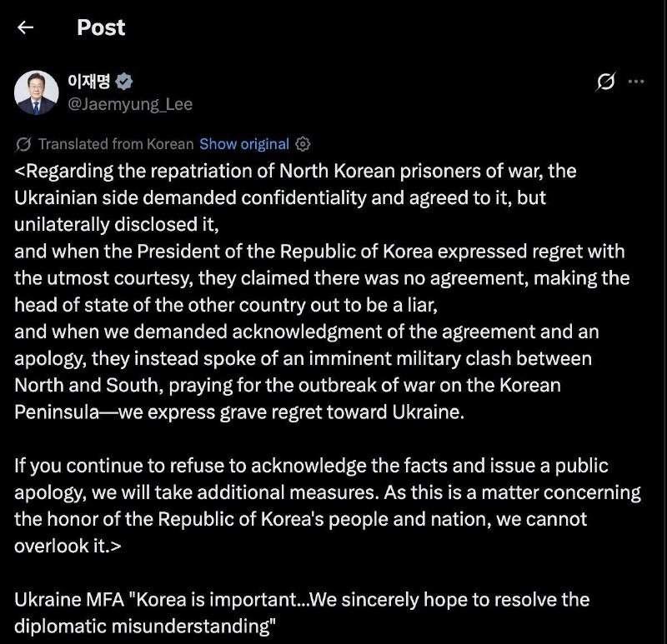The height and width of the screenshot is (644, 667).
Task: Click the Grok translation icon before 'Translated from Korean'
Action: pyautogui.click(x=23, y=144)
